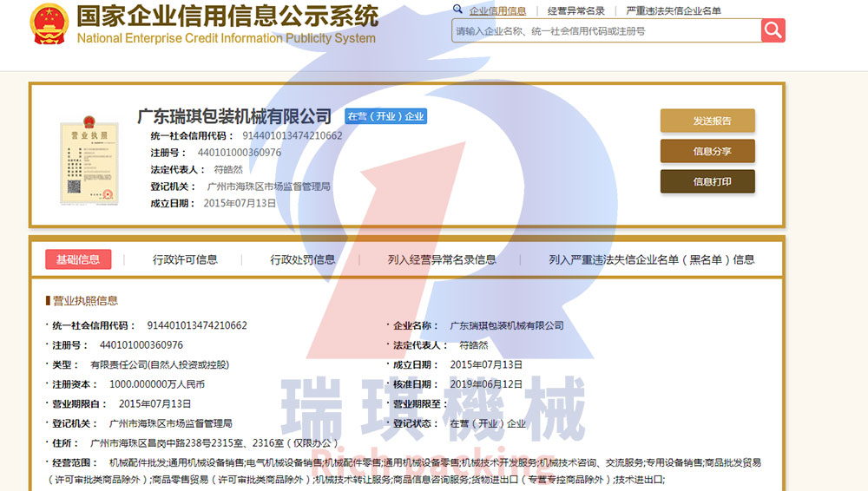
Task: Click the 企业名称 value in license info
Action: click(507, 325)
